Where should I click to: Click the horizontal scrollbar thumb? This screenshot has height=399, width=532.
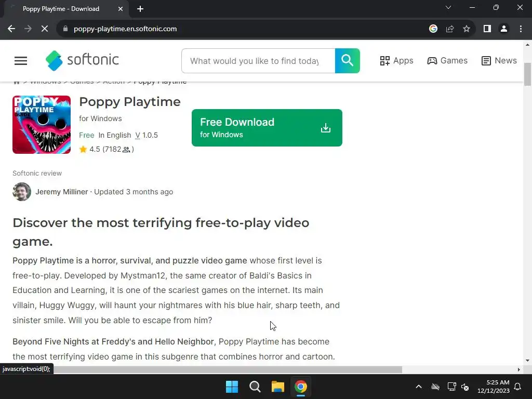(x=228, y=369)
